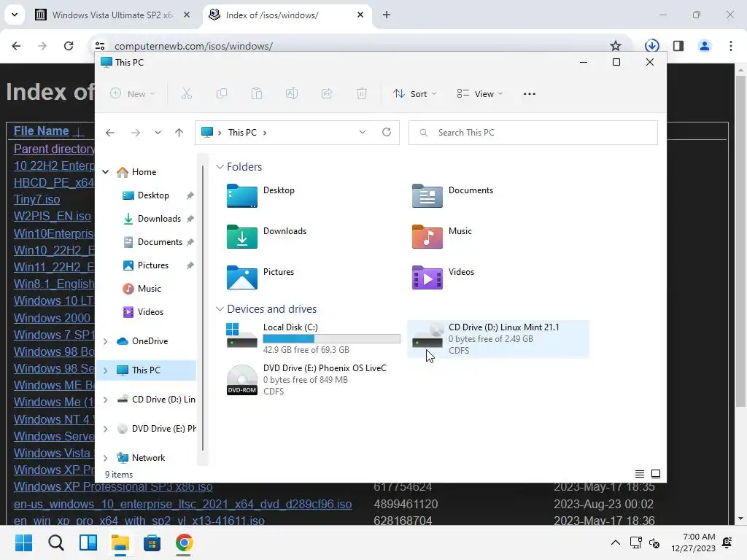Image resolution: width=747 pixels, height=560 pixels.
Task: Open Microsoft Store from taskbar
Action: point(152,542)
